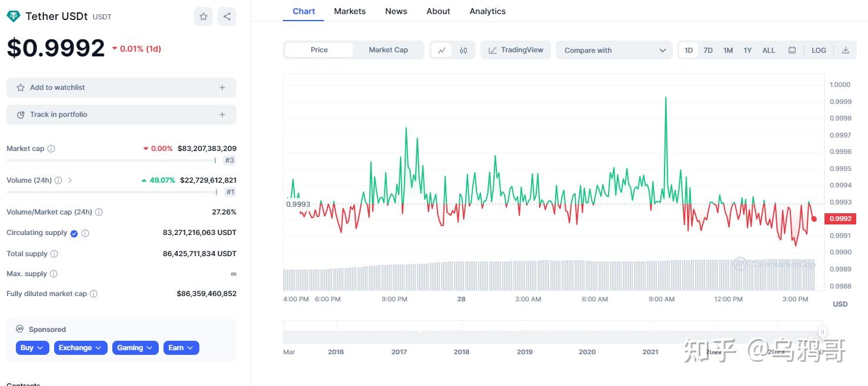Download chart data via download icon
The width and height of the screenshot is (868, 386).
click(x=845, y=51)
